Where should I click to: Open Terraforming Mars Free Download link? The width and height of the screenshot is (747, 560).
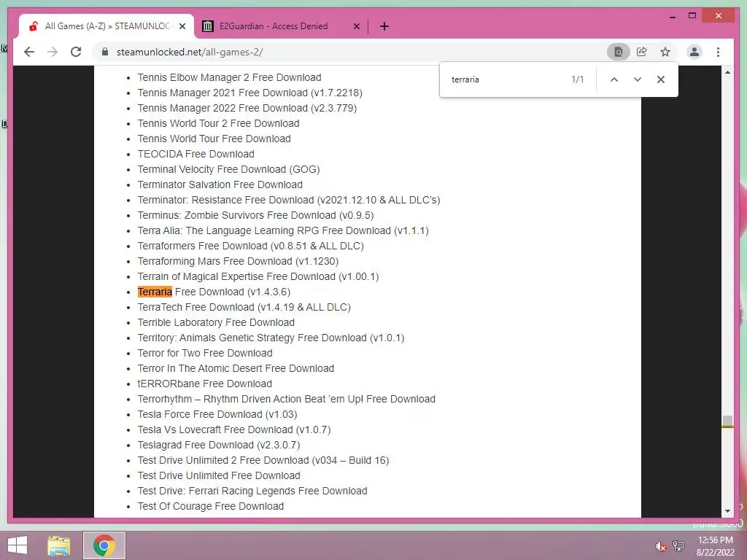pos(239,261)
